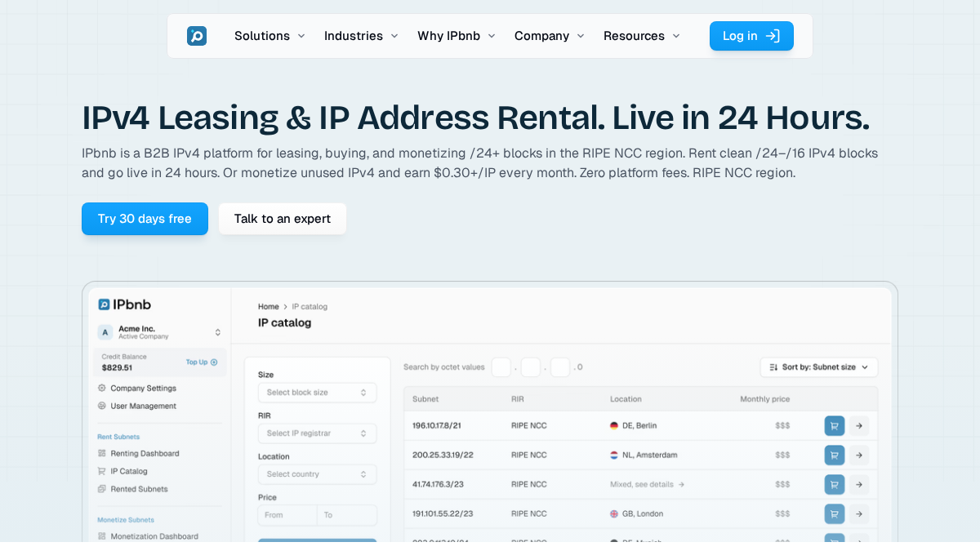Add subnet 191.101.55.22/23 to cart
980x551 pixels.
pos(835,513)
